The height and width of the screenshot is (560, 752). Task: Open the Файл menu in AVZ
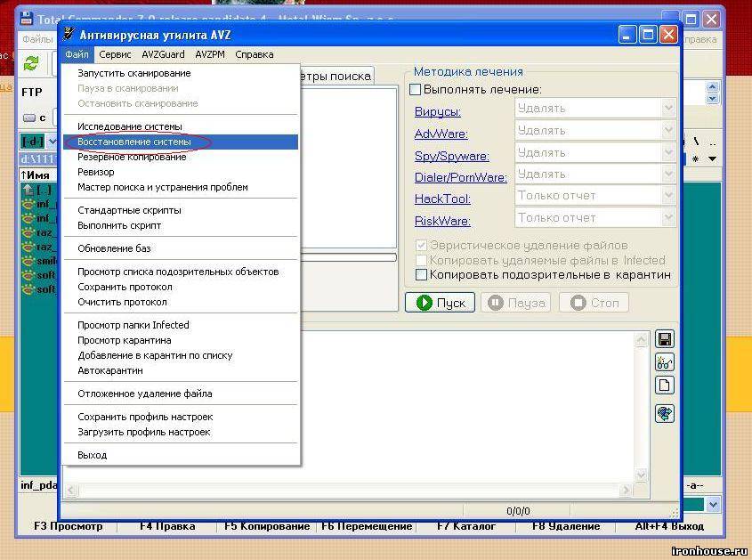pyautogui.click(x=77, y=54)
